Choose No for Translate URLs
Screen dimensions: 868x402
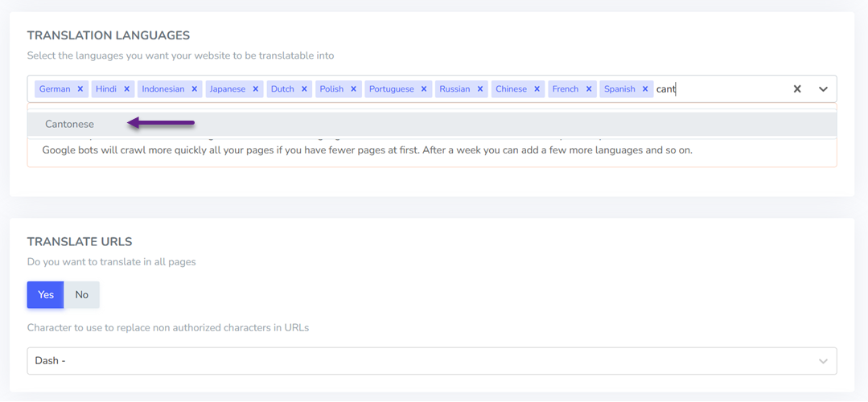click(82, 295)
